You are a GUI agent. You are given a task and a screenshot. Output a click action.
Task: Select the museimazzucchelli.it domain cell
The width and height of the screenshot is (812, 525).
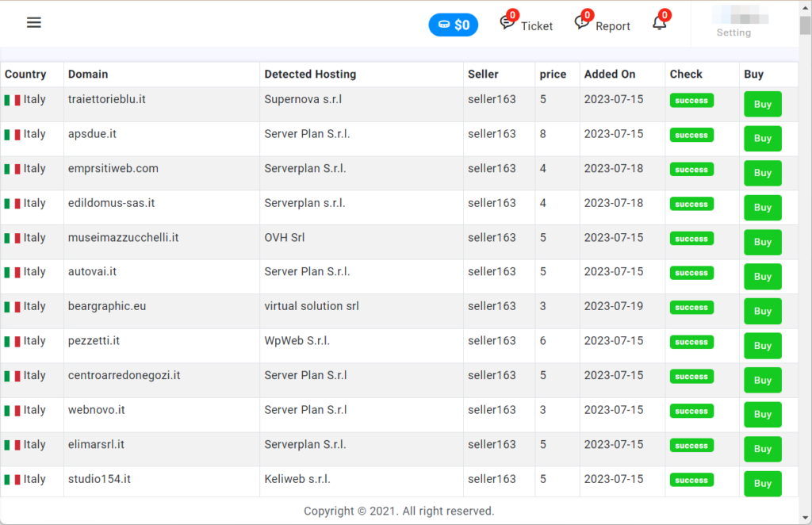click(123, 238)
